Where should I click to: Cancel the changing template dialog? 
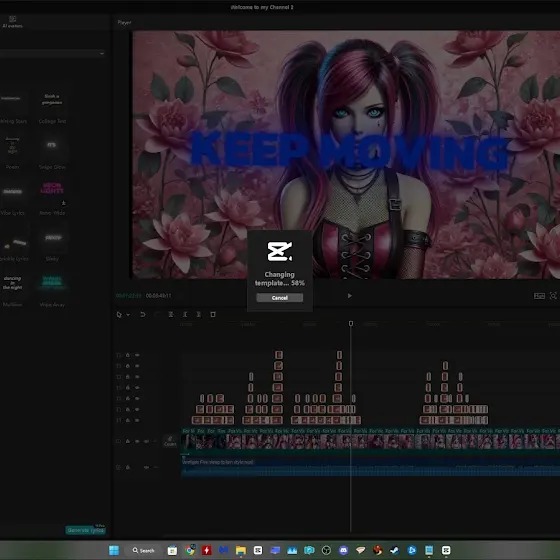tap(279, 298)
